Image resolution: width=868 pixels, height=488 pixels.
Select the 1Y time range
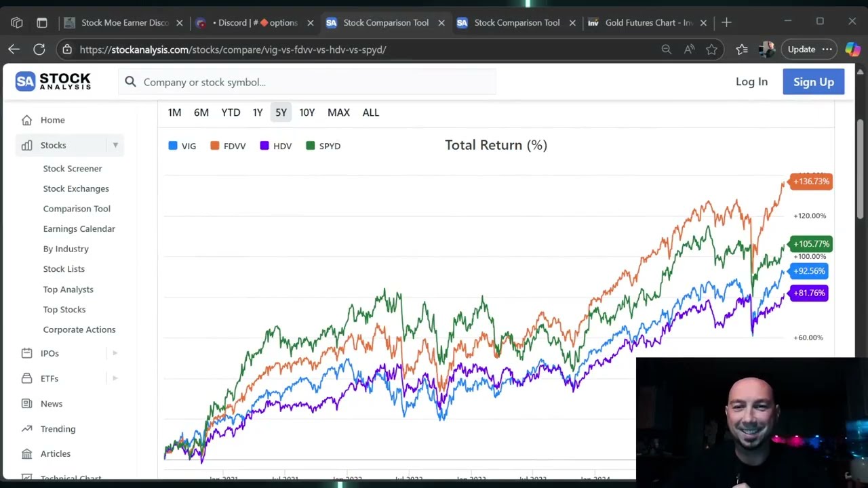(258, 113)
